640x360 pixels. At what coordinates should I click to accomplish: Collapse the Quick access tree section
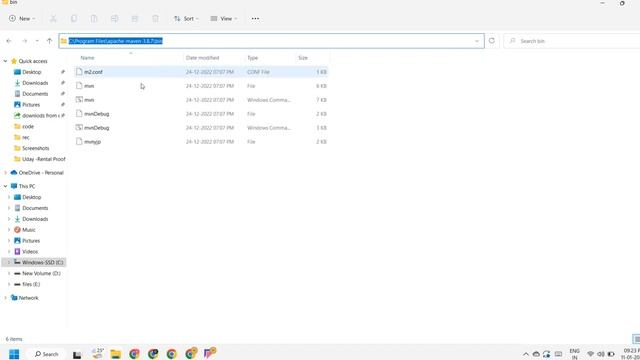point(5,61)
